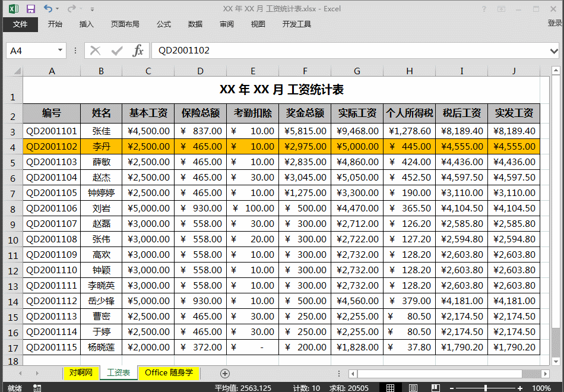Open the Name Box dropdown arrow
This screenshot has height=392, width=564.
point(60,50)
